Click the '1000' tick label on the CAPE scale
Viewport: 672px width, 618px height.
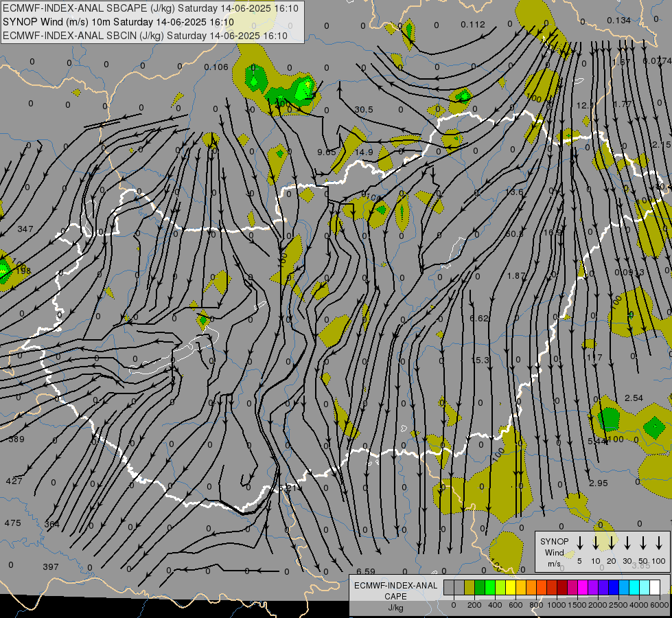[x=556, y=605]
